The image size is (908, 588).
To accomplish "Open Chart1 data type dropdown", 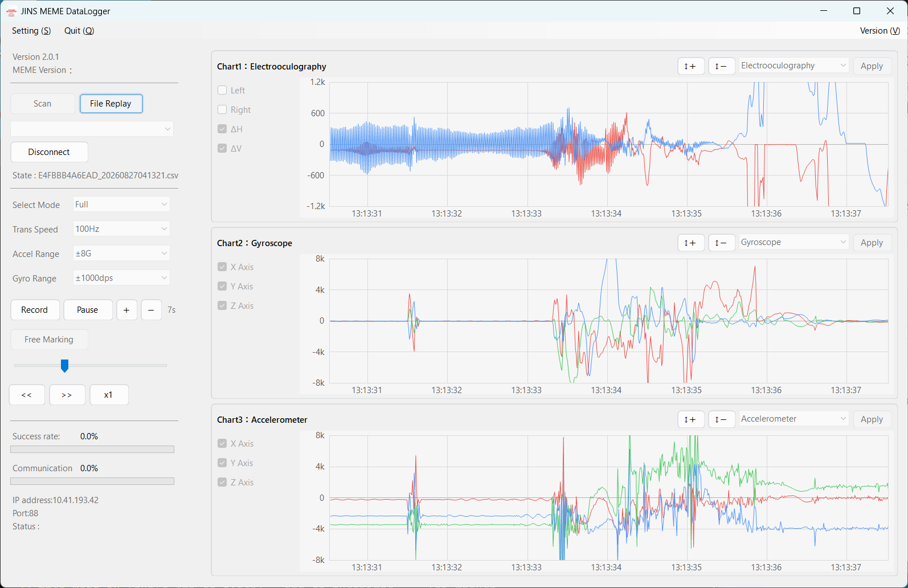I will pos(794,66).
